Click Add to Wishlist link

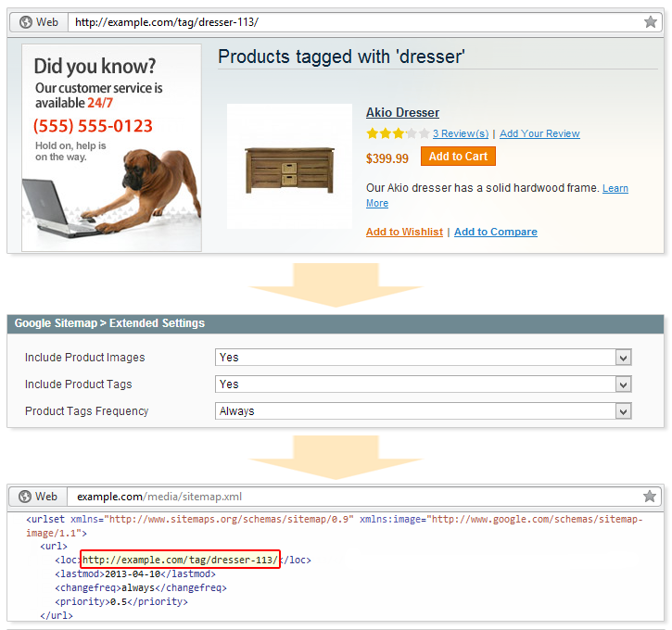[x=404, y=233]
